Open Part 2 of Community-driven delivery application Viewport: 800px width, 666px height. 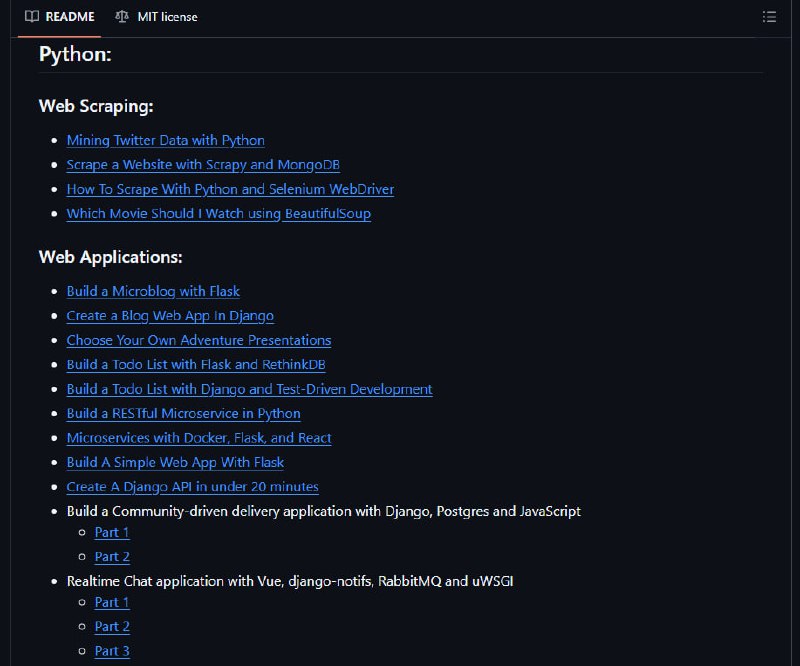[112, 557]
